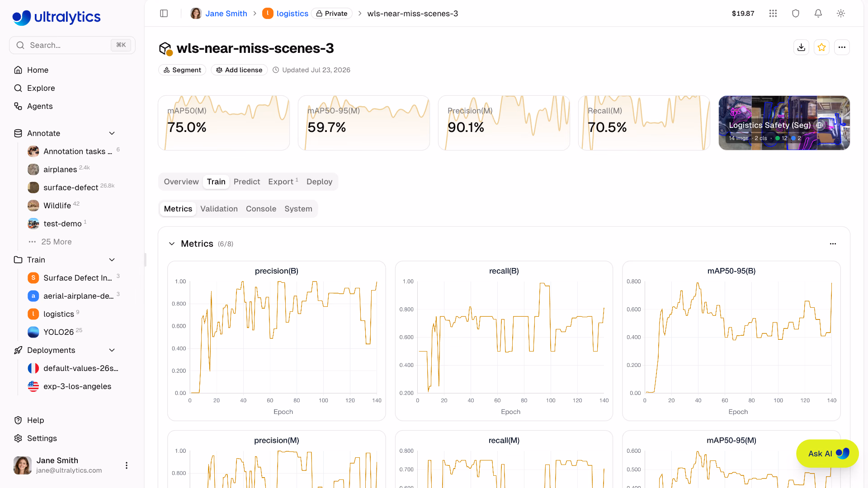Switch to the Predict tab
The image size is (868, 488).
pos(247,182)
